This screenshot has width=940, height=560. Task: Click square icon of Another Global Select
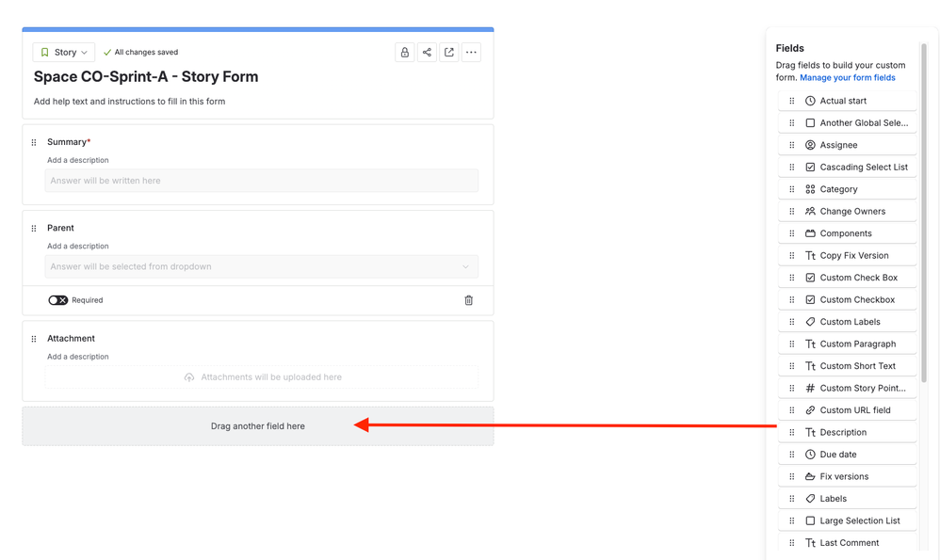[810, 122]
